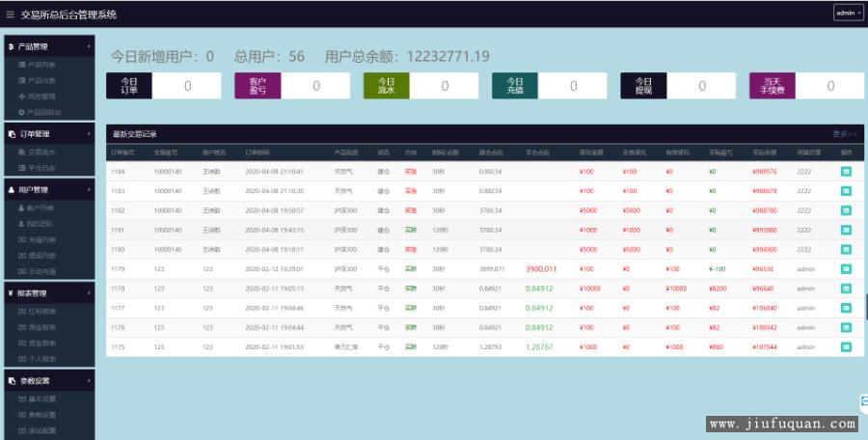Screen dimensions: 868x440
Task: Open 资金报表 under 报表管理
Action: click(37, 343)
